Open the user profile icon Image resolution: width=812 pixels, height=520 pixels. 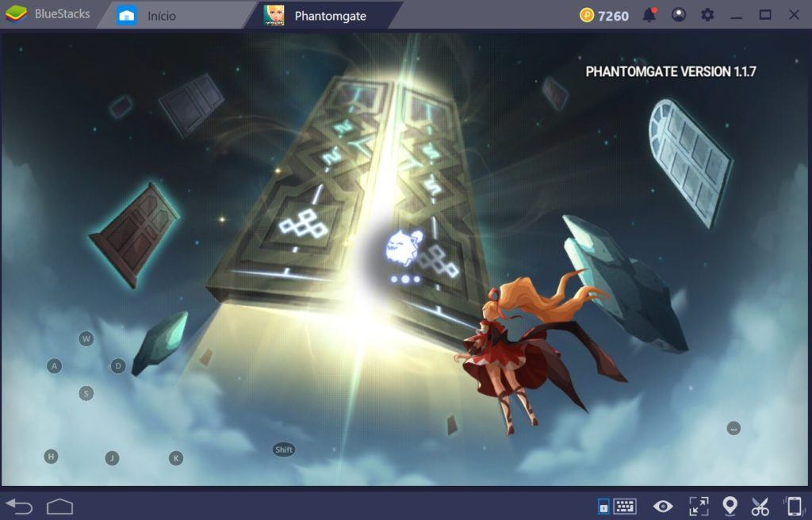tap(678, 14)
